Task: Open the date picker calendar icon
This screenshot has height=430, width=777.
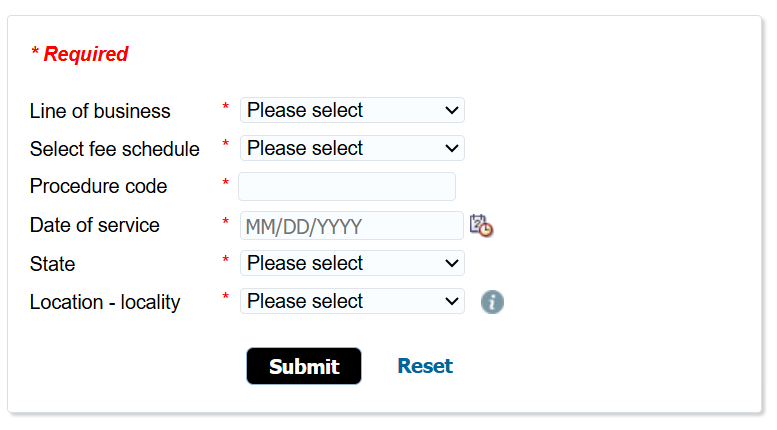Action: coord(481,226)
